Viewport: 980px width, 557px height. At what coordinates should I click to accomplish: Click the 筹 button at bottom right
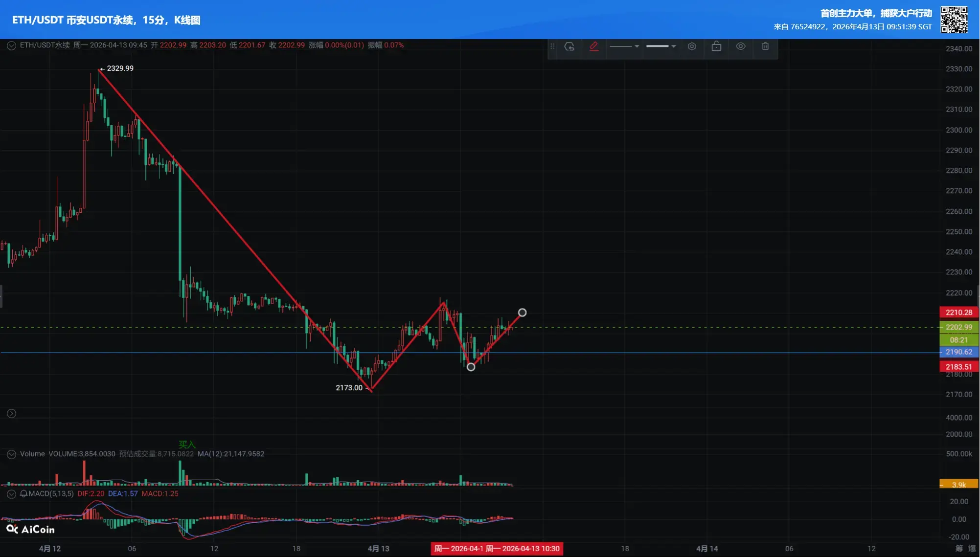coord(959,549)
